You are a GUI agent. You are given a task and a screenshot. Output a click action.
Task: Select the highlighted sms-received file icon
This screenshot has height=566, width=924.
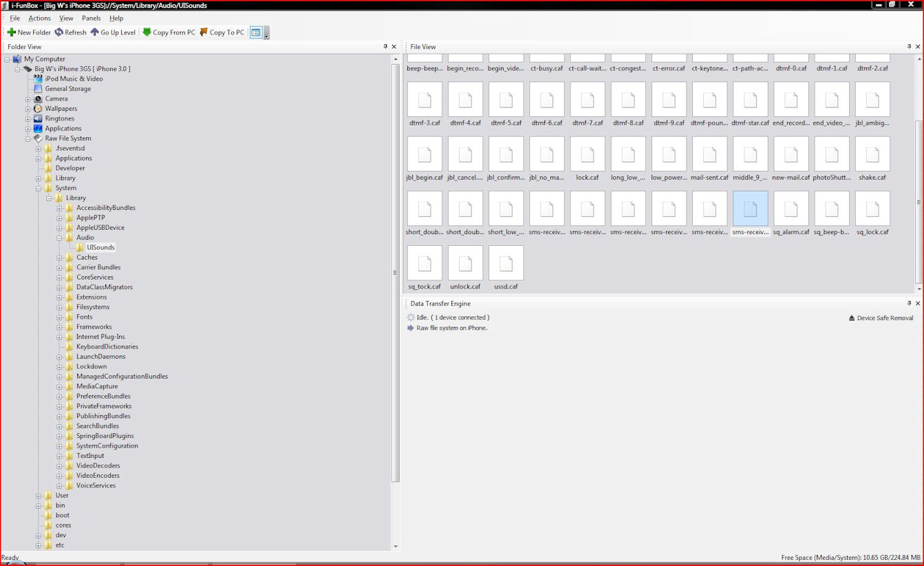(751, 208)
